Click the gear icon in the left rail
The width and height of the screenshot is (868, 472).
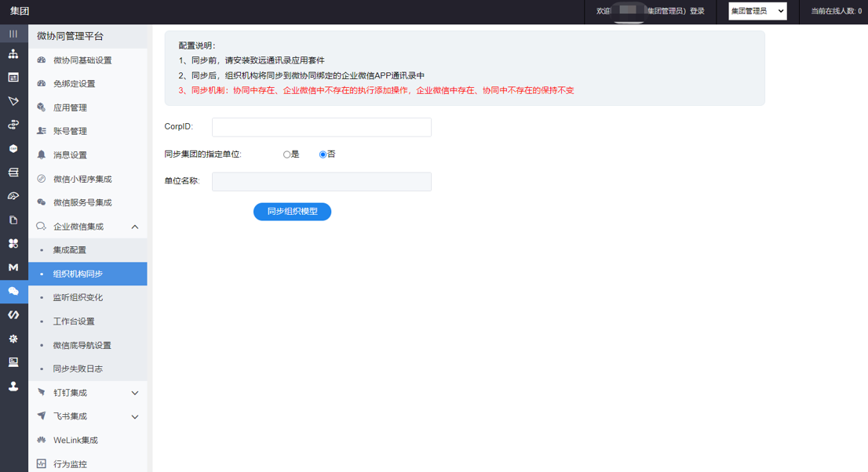(13, 339)
